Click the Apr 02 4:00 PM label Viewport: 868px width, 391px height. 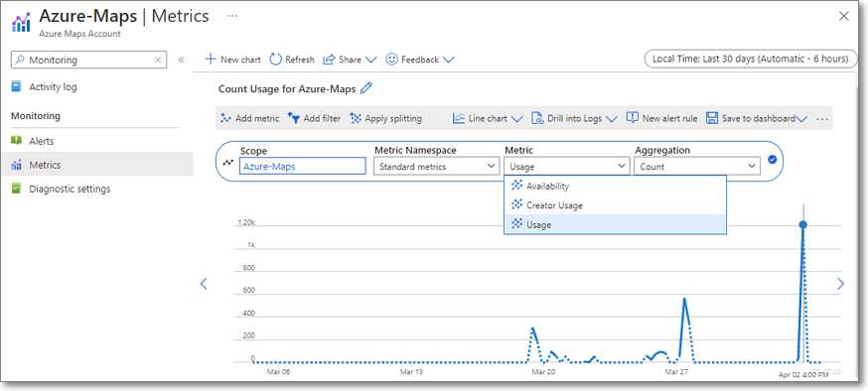(x=802, y=374)
